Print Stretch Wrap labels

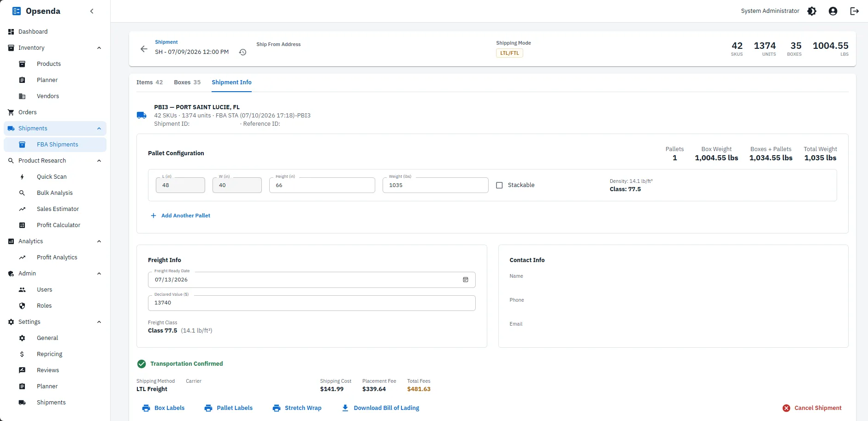pos(297,408)
